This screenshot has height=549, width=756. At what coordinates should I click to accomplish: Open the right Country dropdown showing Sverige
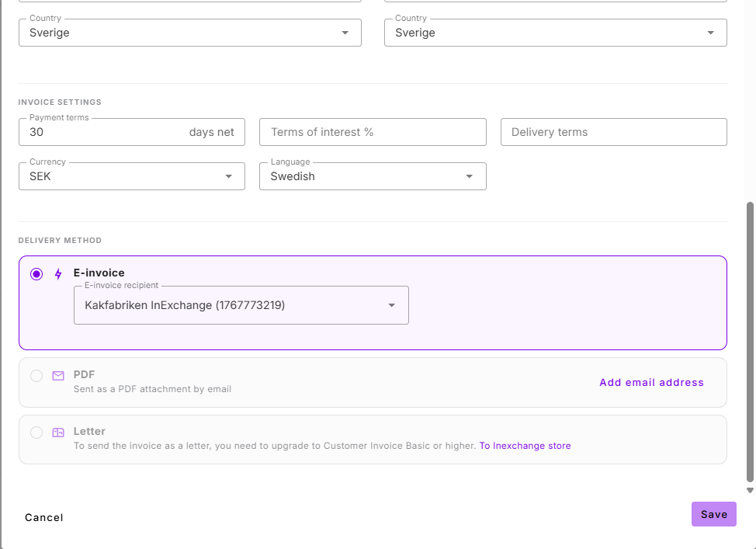[556, 33]
